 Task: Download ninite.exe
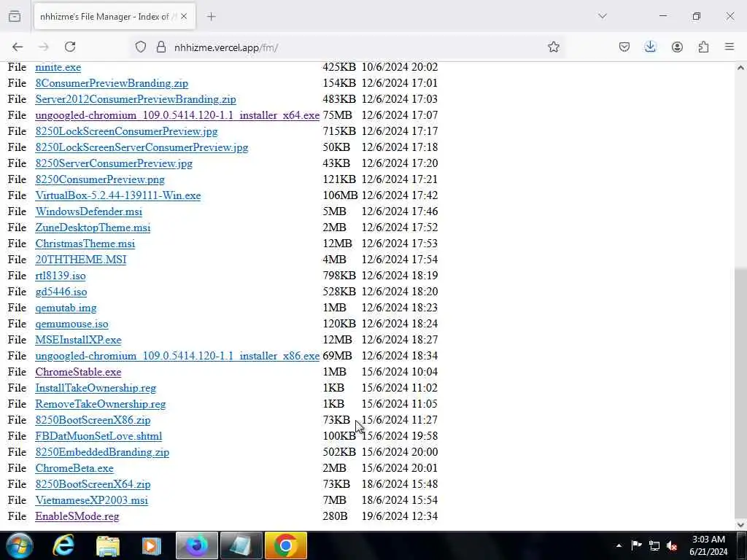(58, 67)
